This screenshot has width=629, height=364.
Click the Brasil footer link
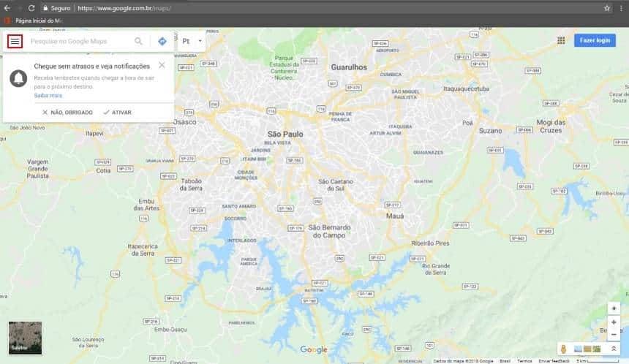[x=505, y=361]
